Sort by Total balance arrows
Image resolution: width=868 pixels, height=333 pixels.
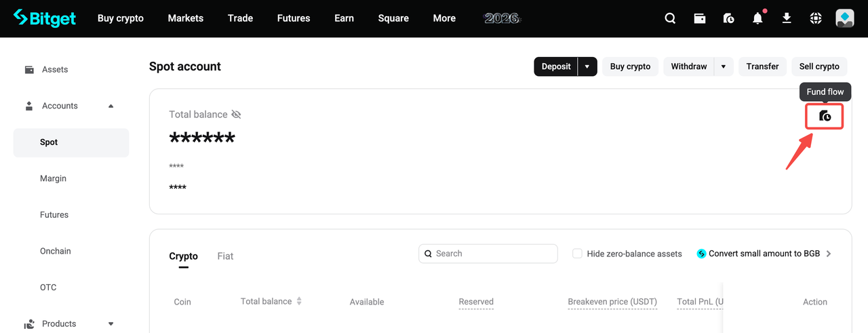299,301
